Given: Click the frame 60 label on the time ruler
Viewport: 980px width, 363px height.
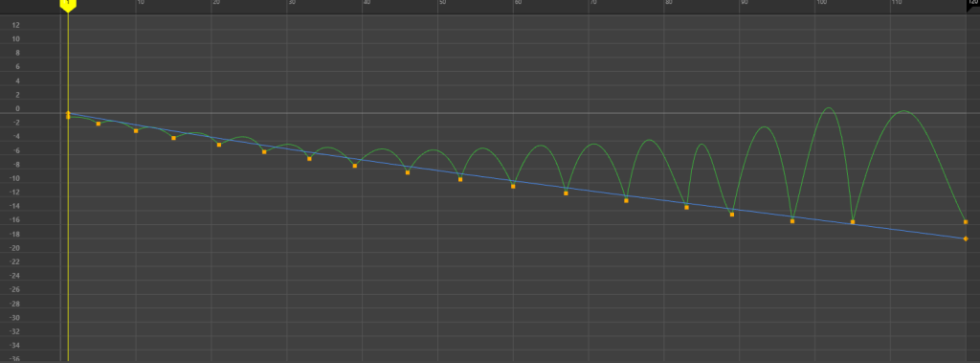Looking at the screenshot, I should (x=518, y=3).
